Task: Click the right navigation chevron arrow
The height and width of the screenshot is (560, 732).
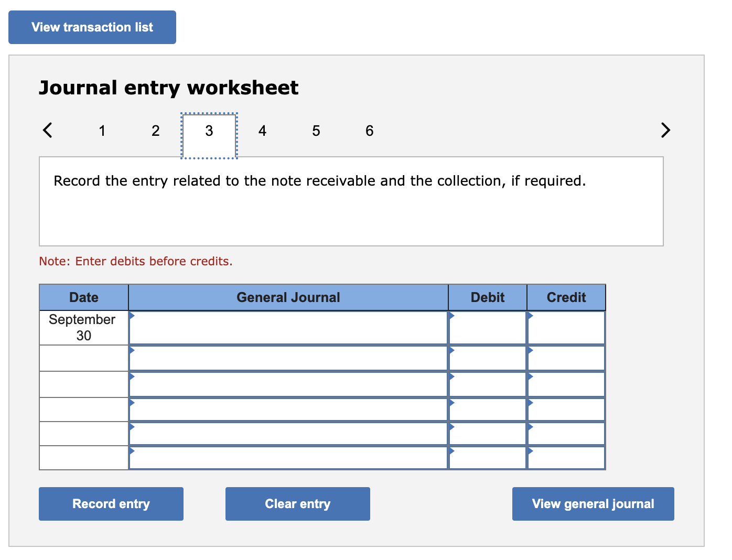Action: (665, 130)
